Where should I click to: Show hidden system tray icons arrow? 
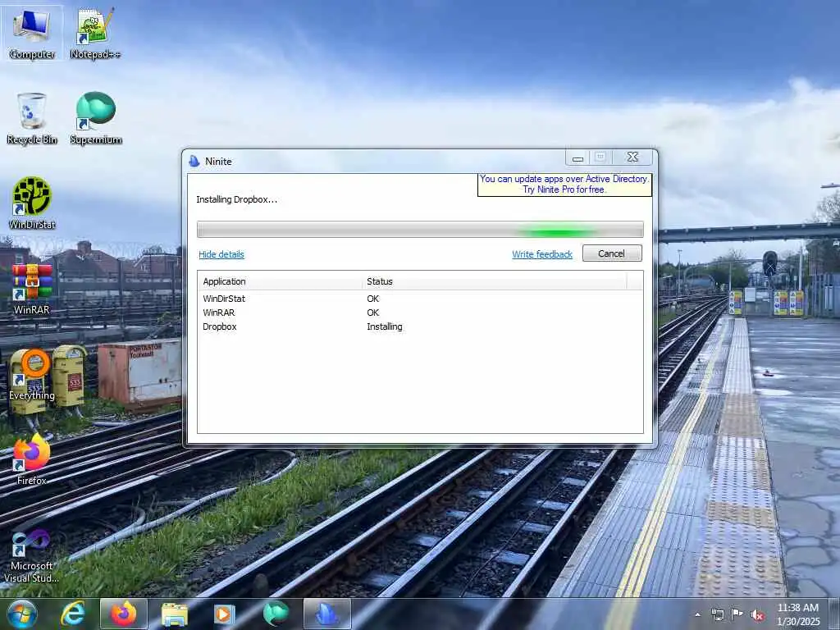pos(697,614)
